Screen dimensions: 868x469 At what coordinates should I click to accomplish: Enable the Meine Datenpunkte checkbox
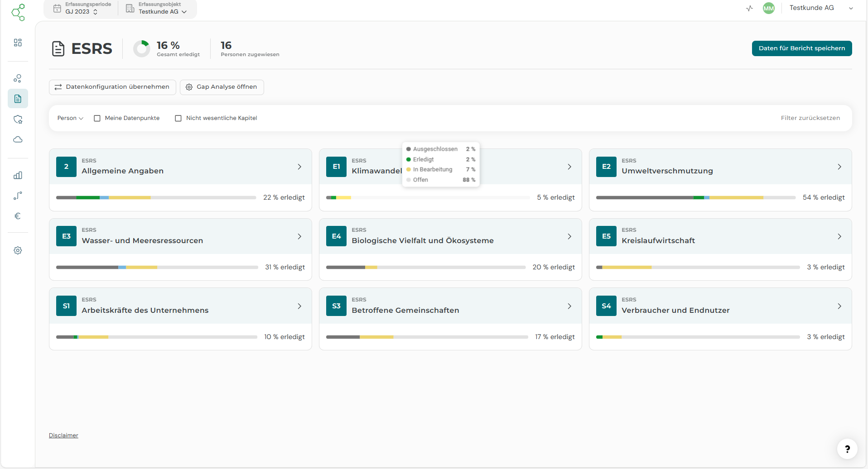point(97,118)
